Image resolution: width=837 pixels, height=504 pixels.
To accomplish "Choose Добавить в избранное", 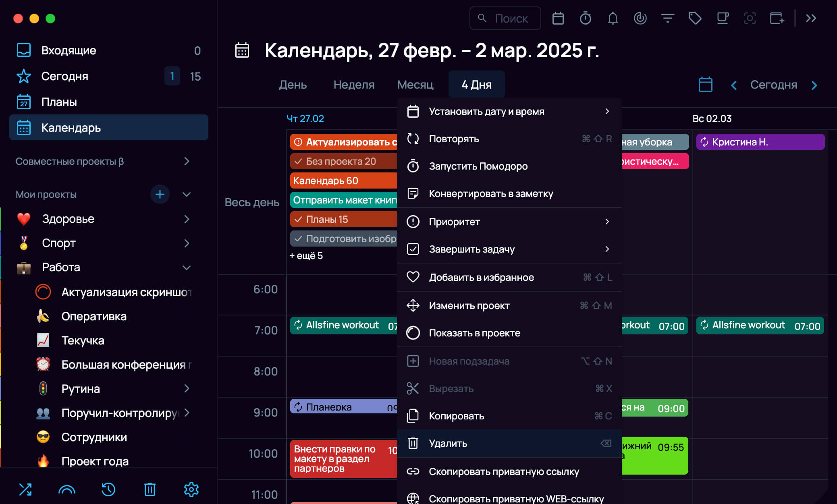I will point(509,277).
